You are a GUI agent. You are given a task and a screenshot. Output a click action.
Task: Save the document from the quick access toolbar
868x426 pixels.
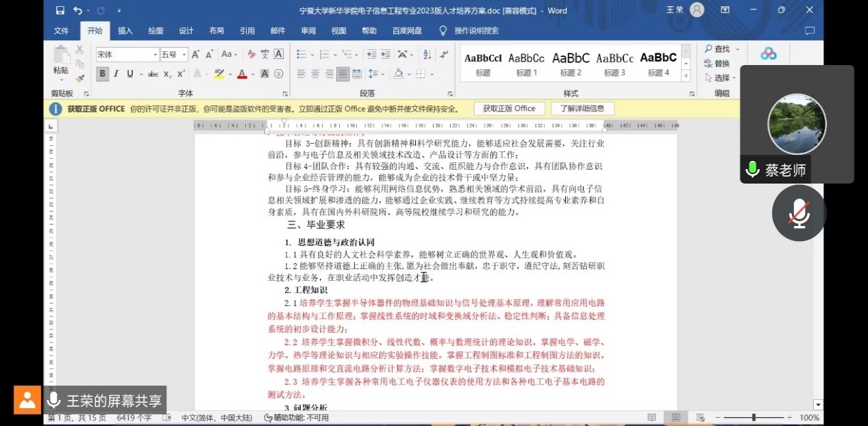point(60,10)
